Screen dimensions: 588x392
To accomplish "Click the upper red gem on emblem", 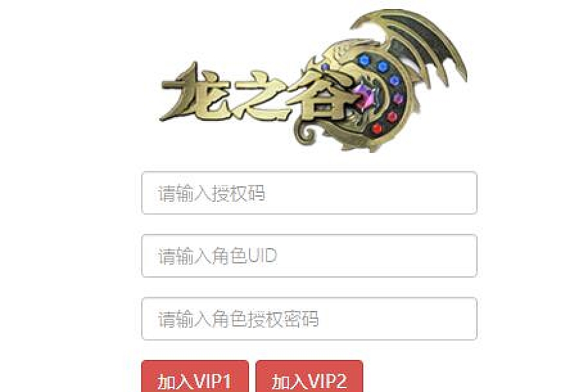I will click(x=392, y=116).
